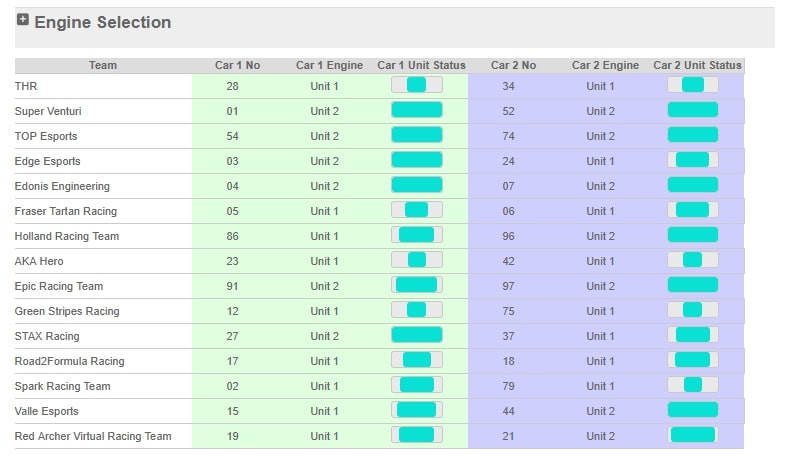Click the Team column header

(x=103, y=65)
